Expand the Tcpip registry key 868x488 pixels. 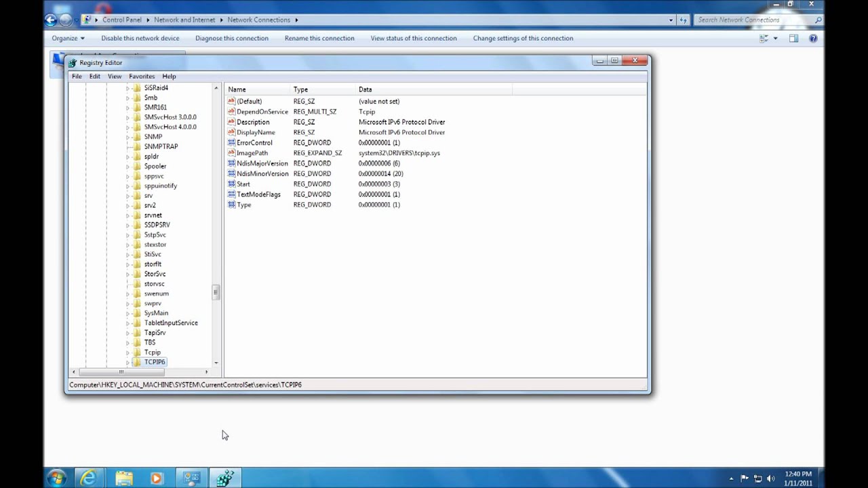pyautogui.click(x=127, y=352)
